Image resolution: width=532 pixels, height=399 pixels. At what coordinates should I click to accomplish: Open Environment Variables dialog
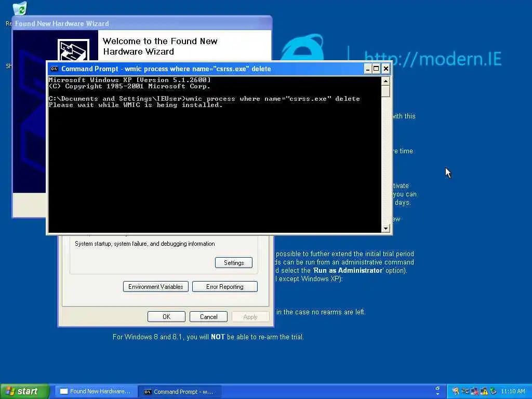click(x=156, y=287)
